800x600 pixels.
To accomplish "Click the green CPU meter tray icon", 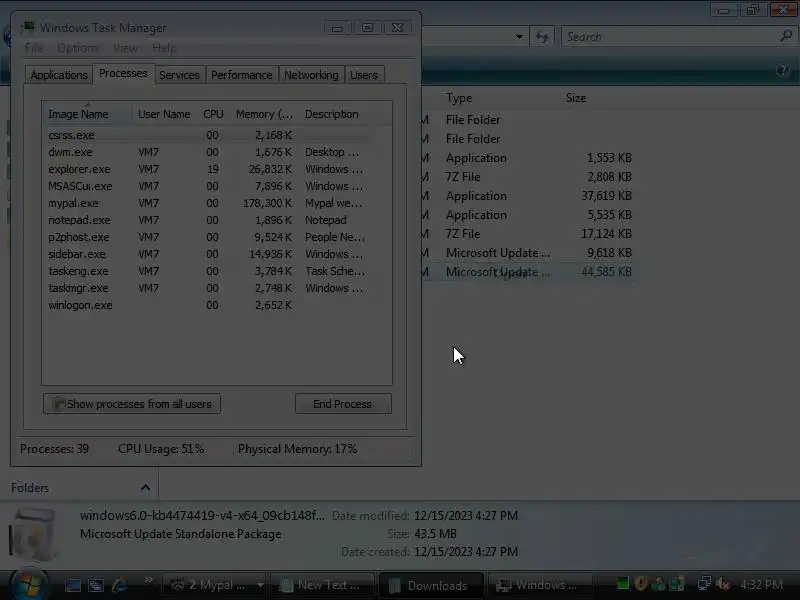I will (x=622, y=583).
